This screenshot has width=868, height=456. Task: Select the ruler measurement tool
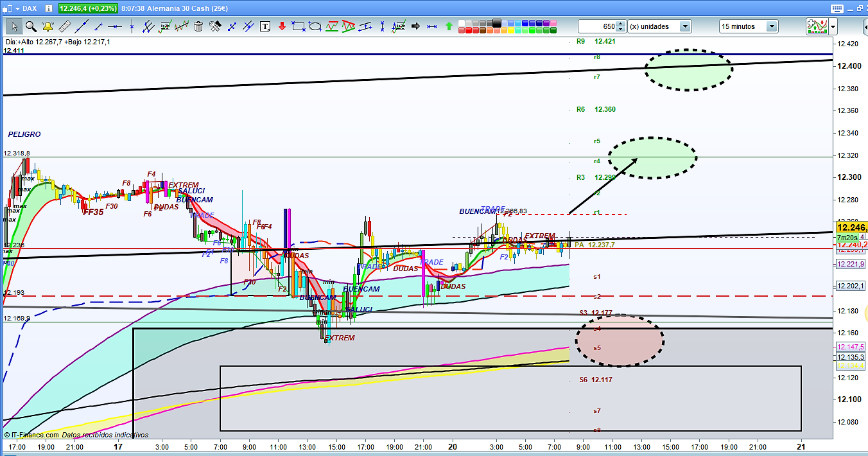pyautogui.click(x=64, y=26)
